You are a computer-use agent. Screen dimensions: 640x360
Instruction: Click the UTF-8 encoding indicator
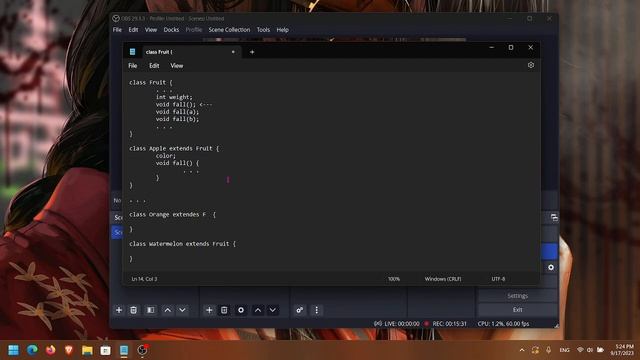point(498,279)
